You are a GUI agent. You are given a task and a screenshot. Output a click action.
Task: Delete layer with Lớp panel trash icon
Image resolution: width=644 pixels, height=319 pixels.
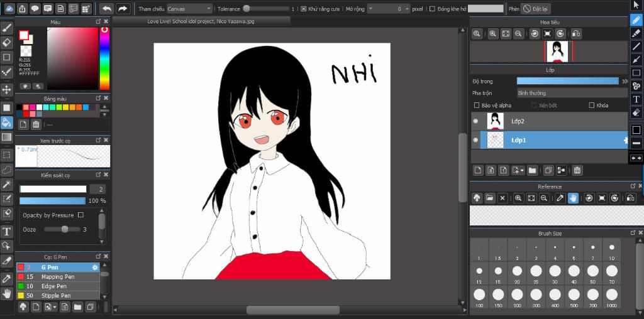577,170
